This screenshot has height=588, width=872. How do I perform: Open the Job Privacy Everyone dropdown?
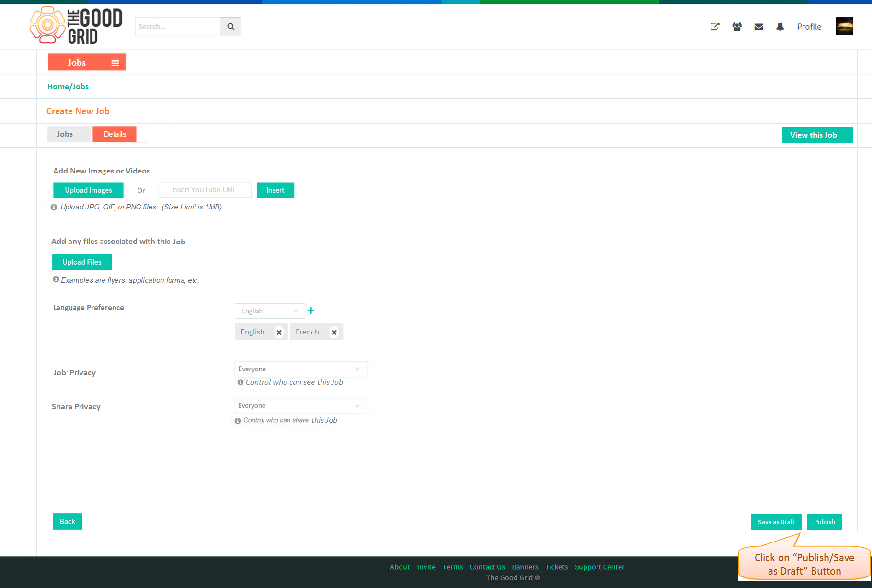tap(301, 369)
